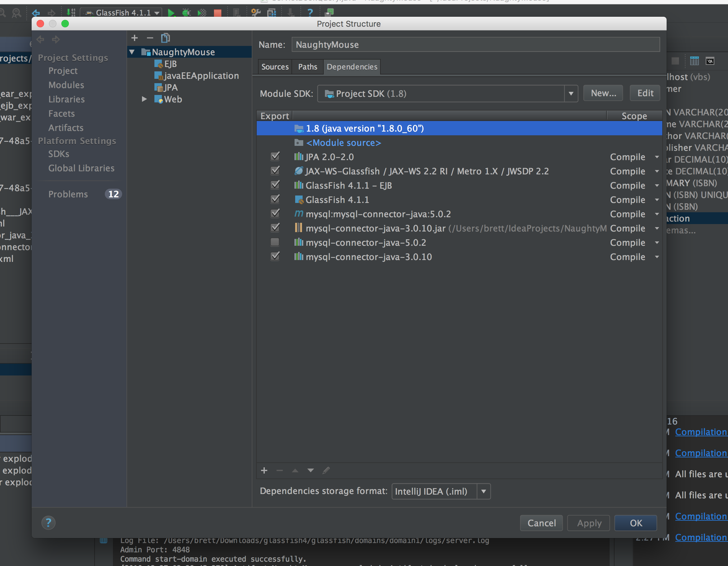Select the EJB facet in the module tree
728x566 pixels.
pyautogui.click(x=166, y=64)
